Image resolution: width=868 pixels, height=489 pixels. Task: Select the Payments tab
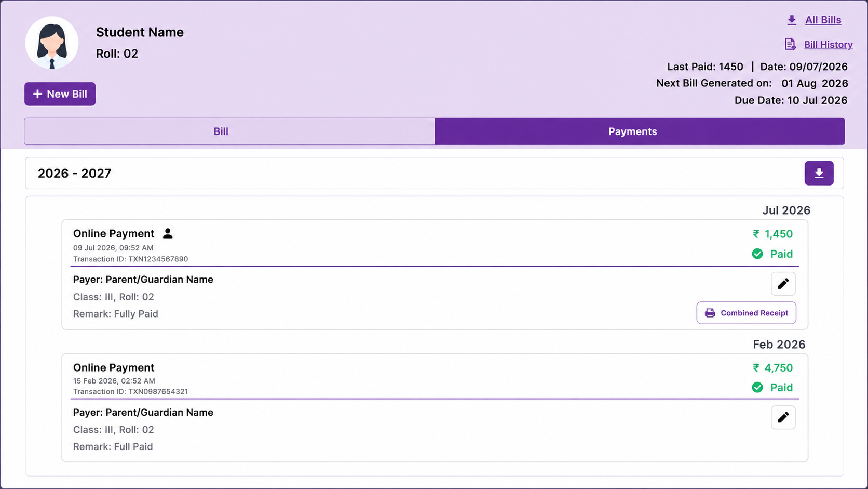click(x=640, y=131)
